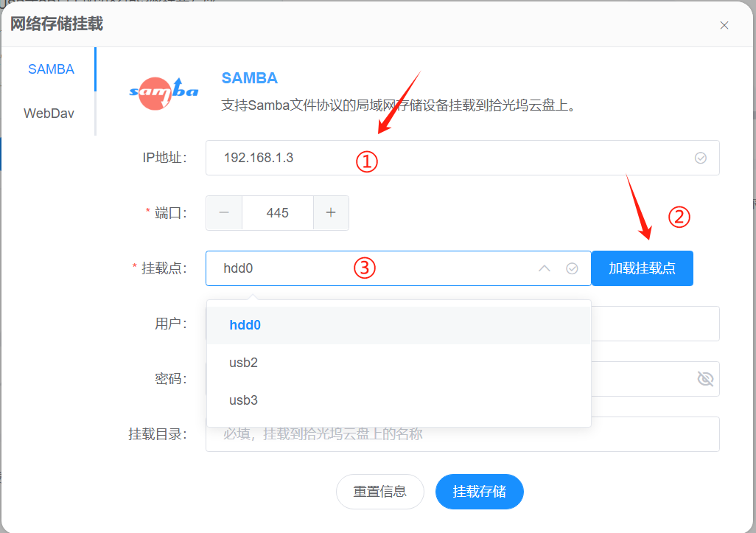Collapse the mount point list chevron

pos(545,268)
